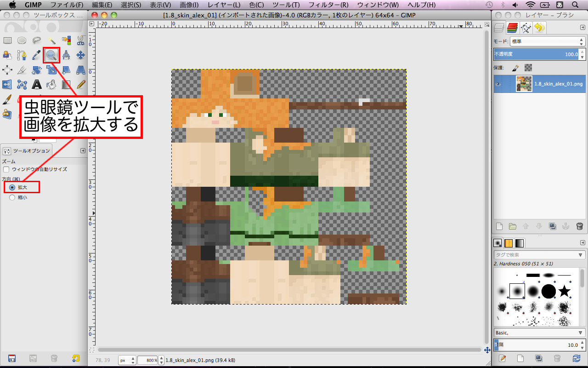Select the Scale tool
This screenshot has width=588, height=368.
click(x=51, y=70)
